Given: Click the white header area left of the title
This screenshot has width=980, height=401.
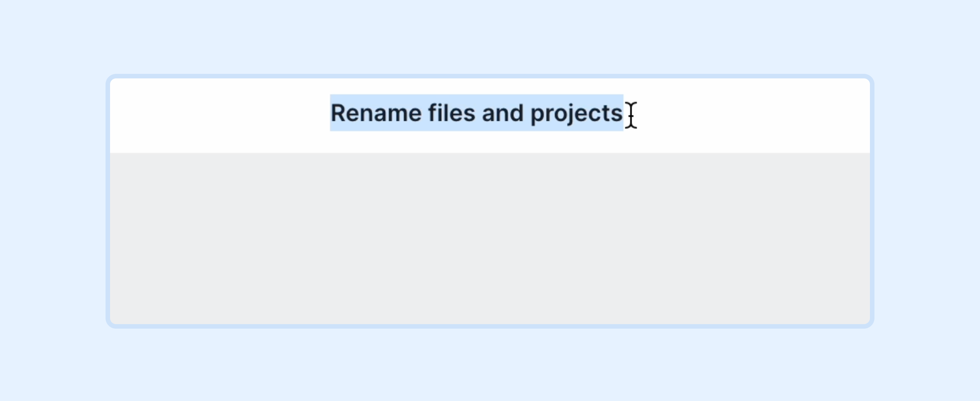Looking at the screenshot, I should tap(220, 115).
